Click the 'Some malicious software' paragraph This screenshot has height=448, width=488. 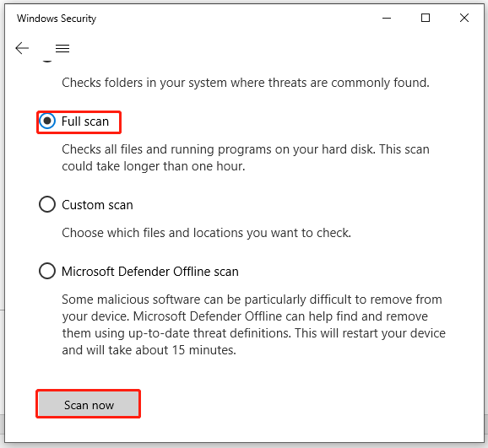point(253,325)
